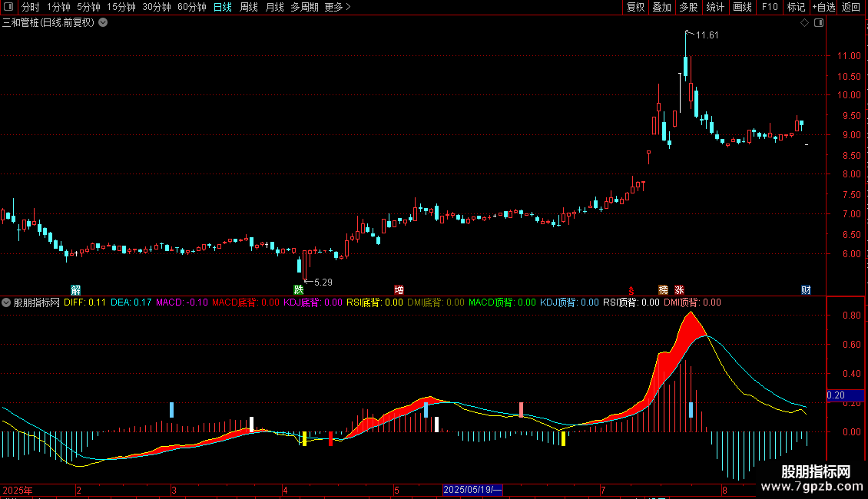
Task: Open the F10 company info
Action: click(x=770, y=7)
